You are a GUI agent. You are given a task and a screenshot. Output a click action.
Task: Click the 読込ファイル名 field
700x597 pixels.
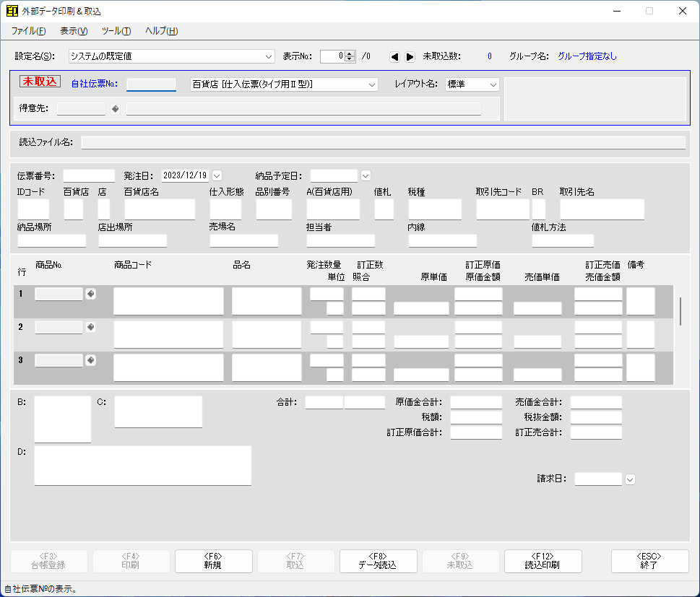pyautogui.click(x=383, y=142)
